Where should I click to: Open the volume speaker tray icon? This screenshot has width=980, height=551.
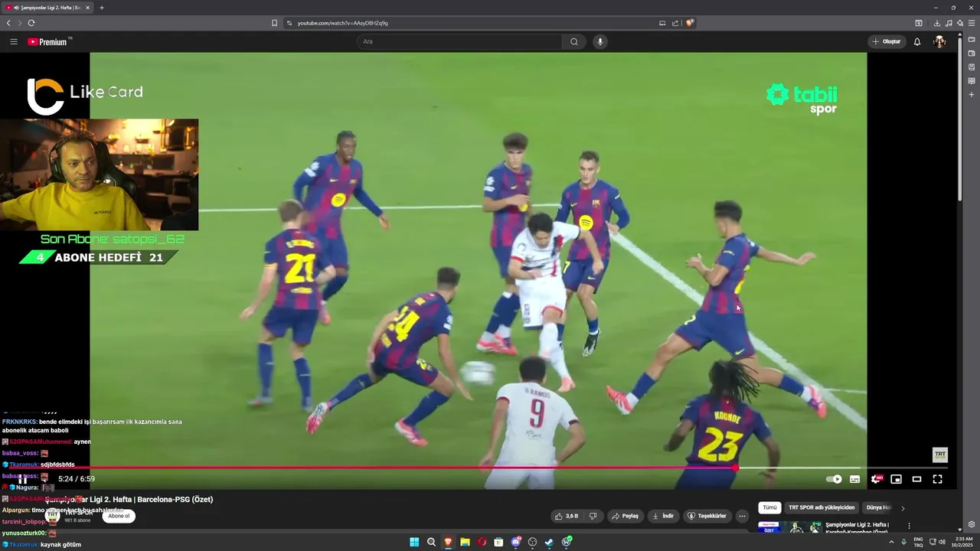point(942,542)
